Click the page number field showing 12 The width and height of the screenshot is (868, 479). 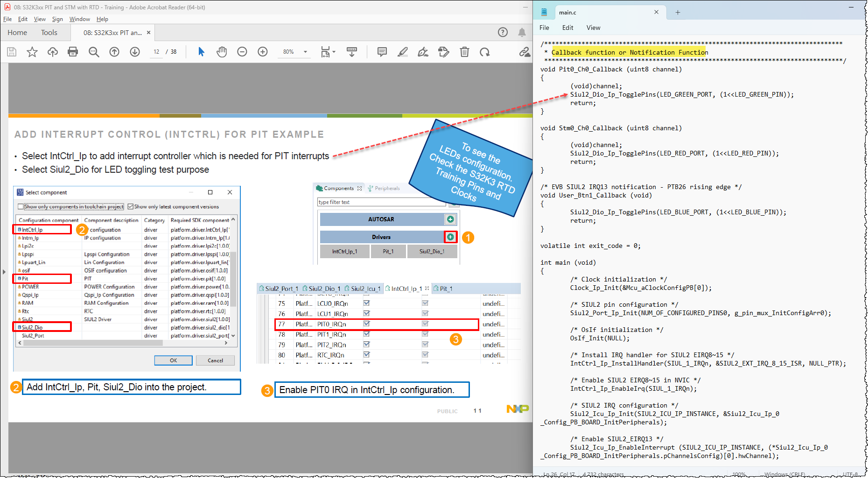pyautogui.click(x=156, y=52)
